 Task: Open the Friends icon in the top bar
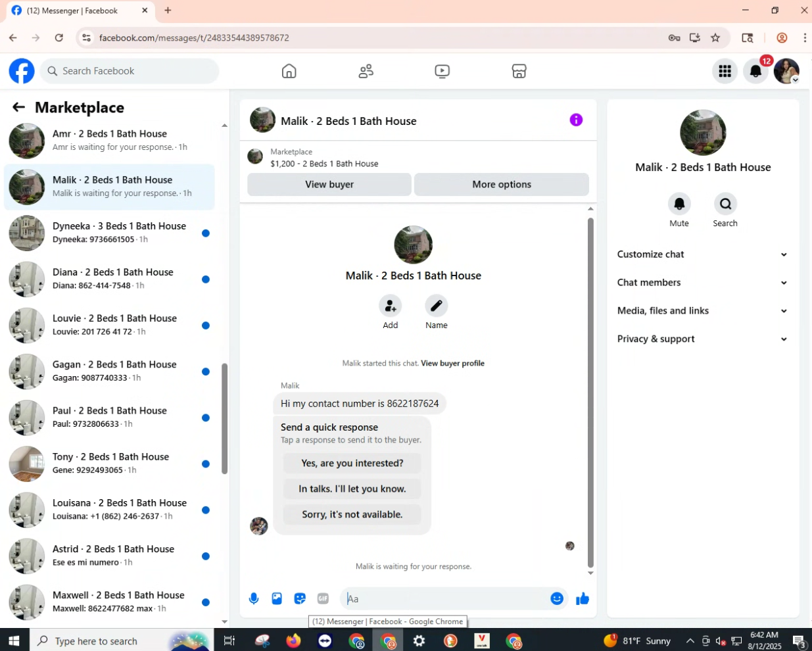pyautogui.click(x=366, y=71)
